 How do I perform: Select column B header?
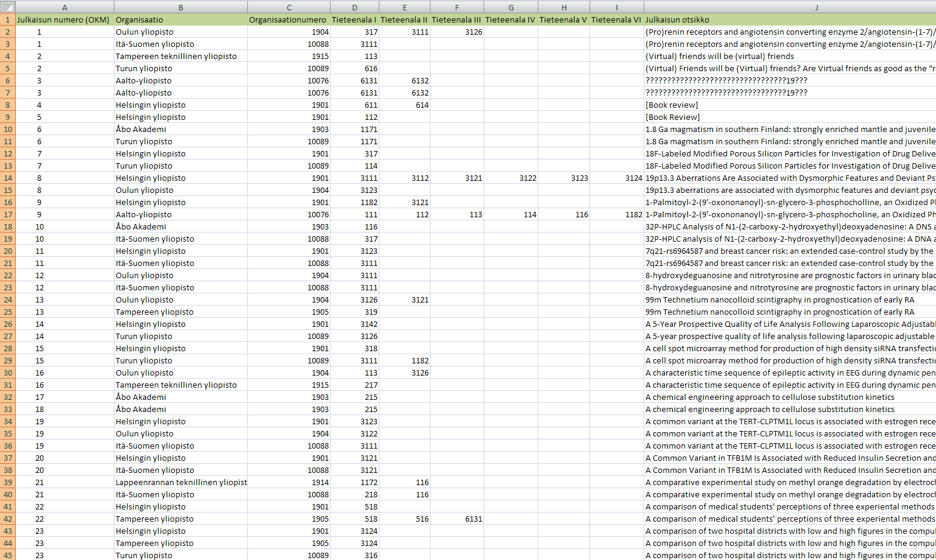pos(181,7)
